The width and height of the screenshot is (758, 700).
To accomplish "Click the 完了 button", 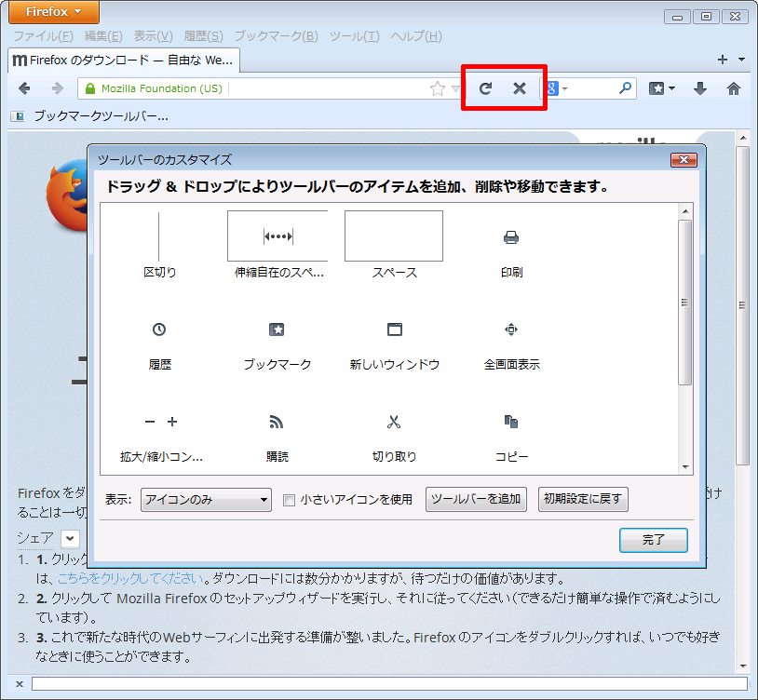I will click(653, 540).
